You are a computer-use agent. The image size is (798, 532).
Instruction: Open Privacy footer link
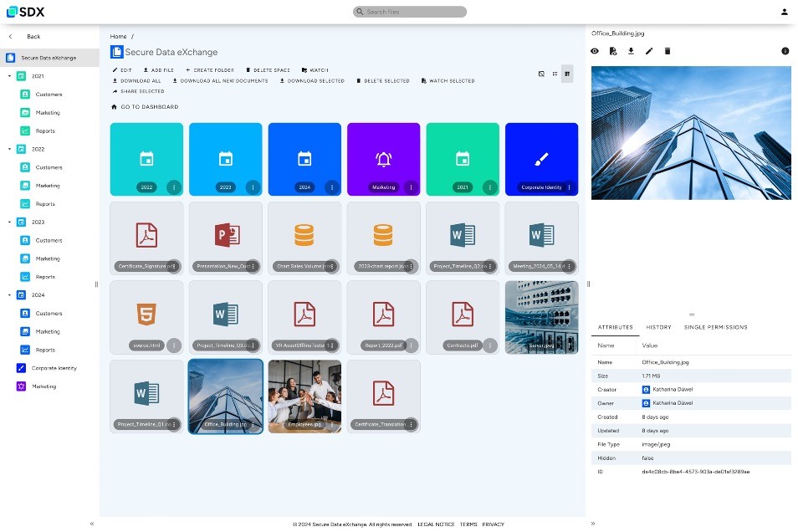coord(494,524)
